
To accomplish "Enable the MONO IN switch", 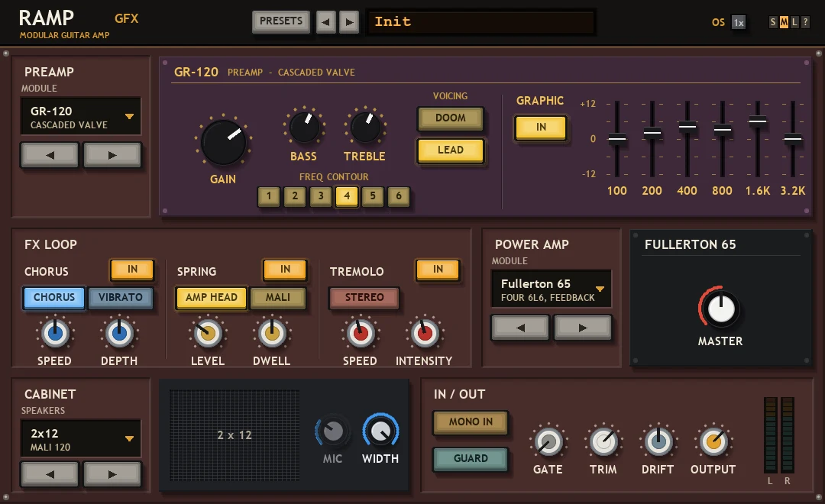I will (x=471, y=422).
